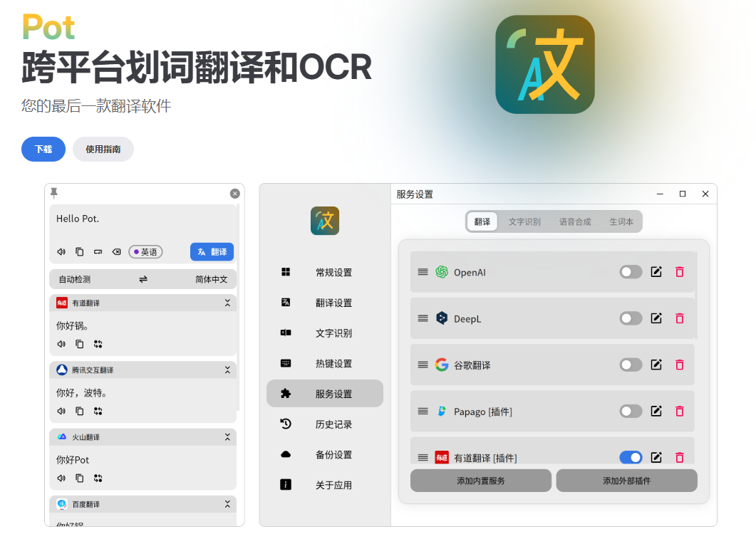This screenshot has width=756, height=534.
Task: Close the translation popup window
Action: click(x=235, y=194)
